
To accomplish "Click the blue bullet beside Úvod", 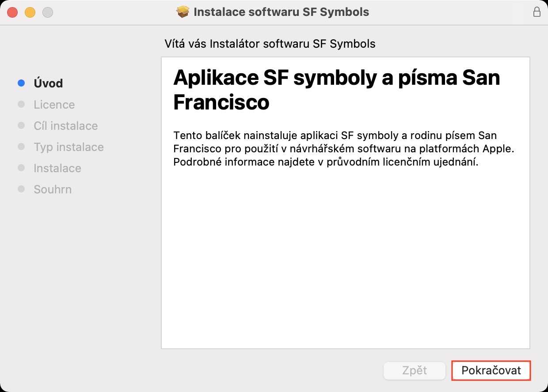I will click(21, 83).
